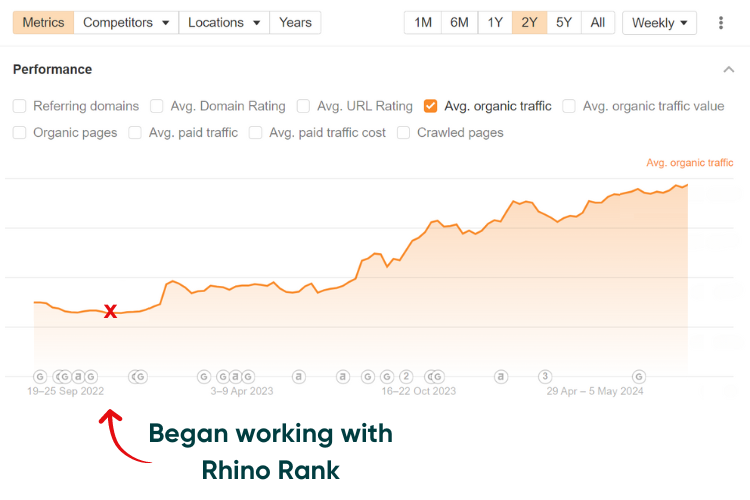Click the rightmost 'a' update marker
This screenshot has width=750, height=500.
501,377
